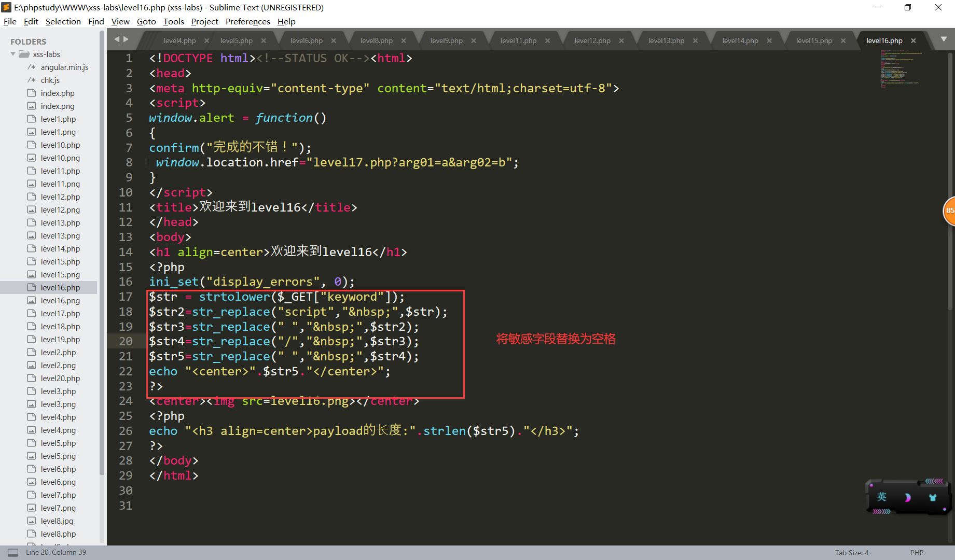Switch to the level15.php tab
The height and width of the screenshot is (560, 955).
click(x=814, y=40)
